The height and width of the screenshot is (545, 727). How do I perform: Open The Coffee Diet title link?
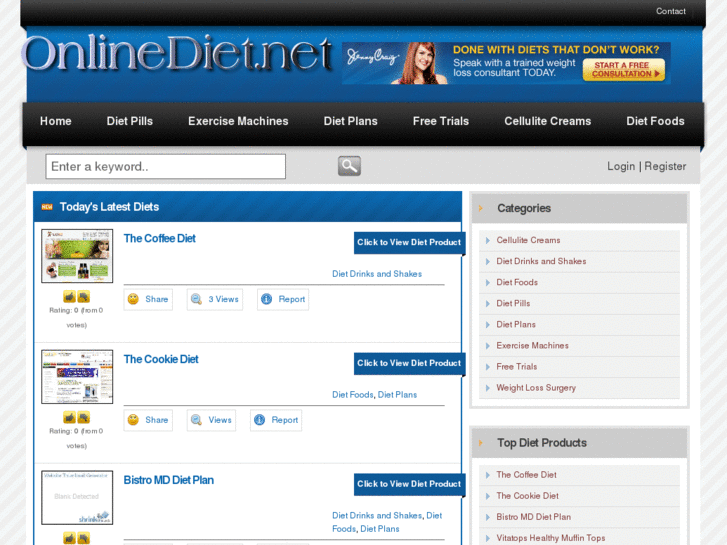click(159, 238)
